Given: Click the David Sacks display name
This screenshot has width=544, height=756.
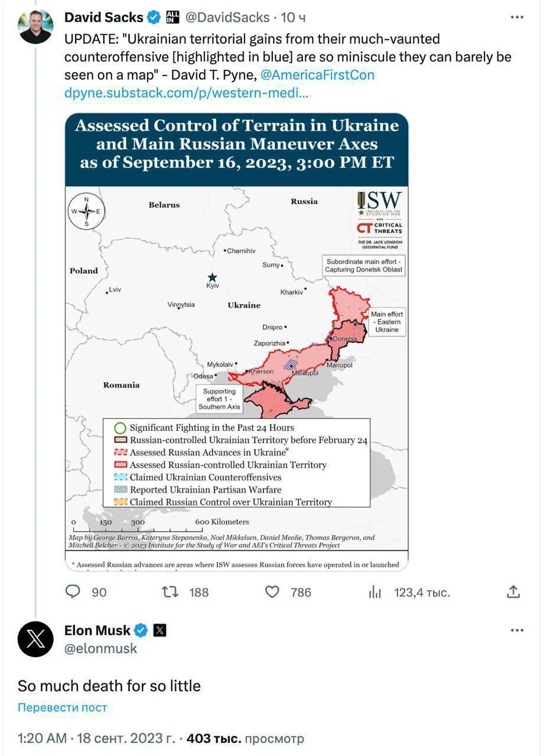Looking at the screenshot, I should pos(103,18).
